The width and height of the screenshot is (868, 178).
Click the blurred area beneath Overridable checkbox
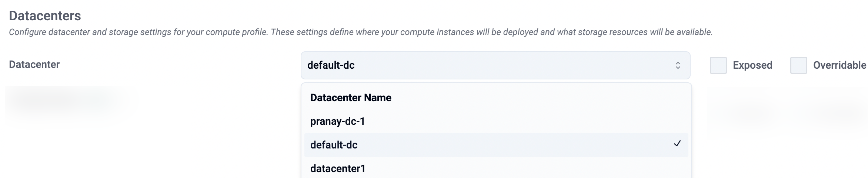pos(833,110)
